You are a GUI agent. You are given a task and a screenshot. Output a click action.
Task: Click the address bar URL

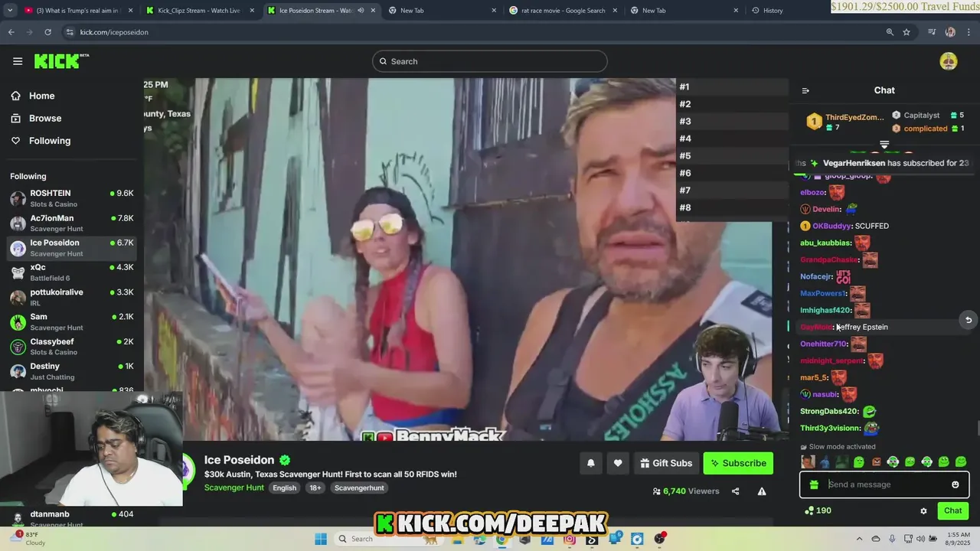coord(114,32)
